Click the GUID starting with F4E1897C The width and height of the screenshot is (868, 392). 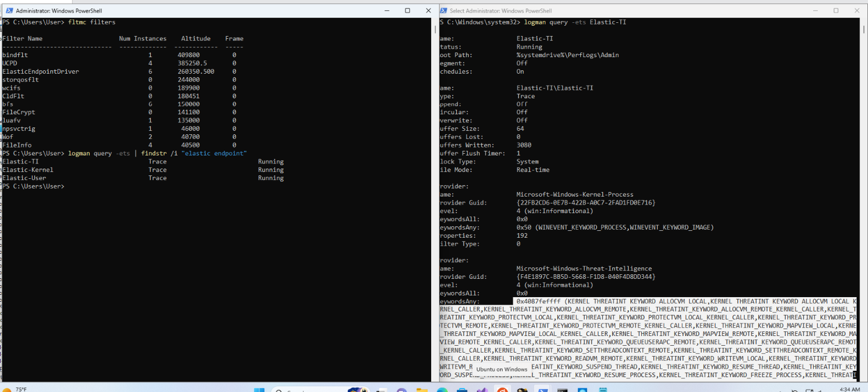[x=586, y=277]
